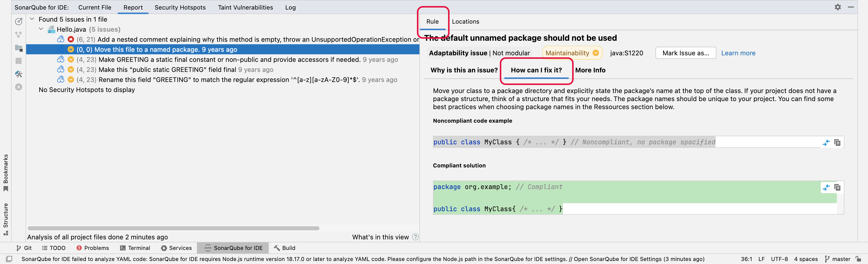Open the Git tool window
The width and height of the screenshot is (868, 264).
24,248
